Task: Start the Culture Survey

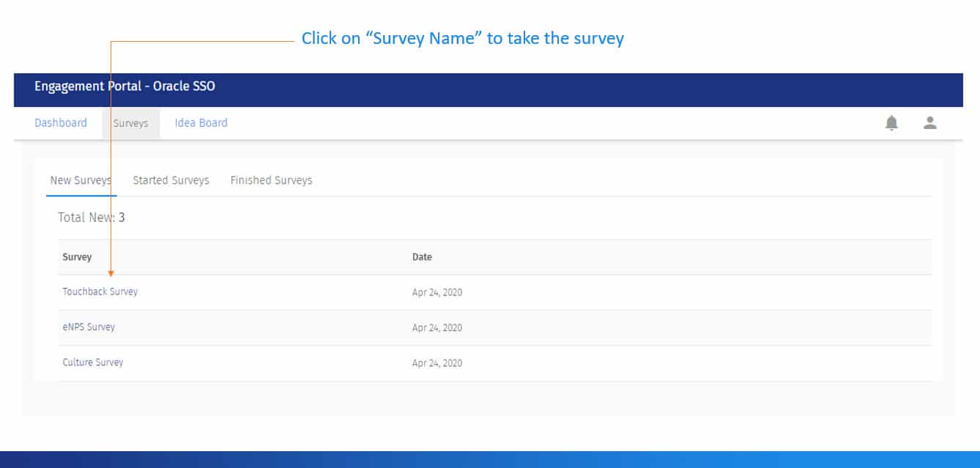Action: point(93,363)
